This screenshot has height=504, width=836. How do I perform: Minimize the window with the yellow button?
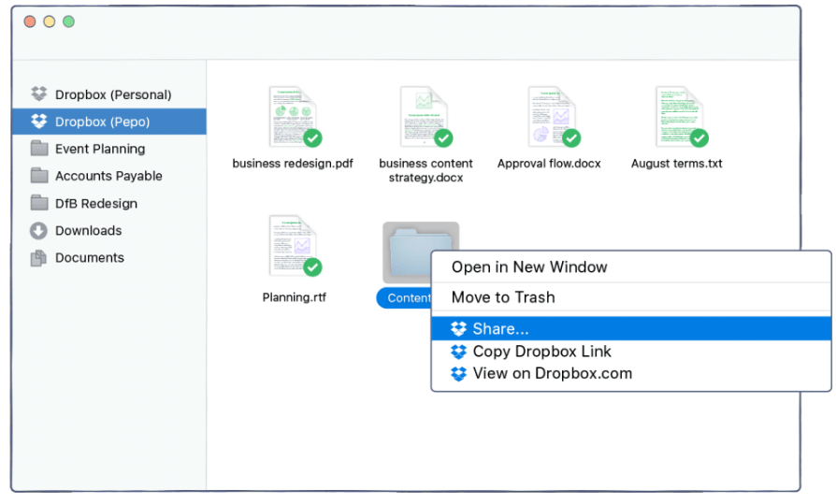[x=49, y=22]
